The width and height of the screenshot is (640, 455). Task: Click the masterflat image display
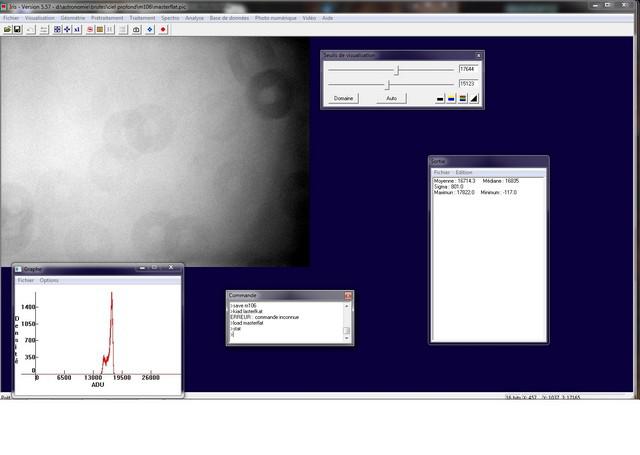(x=155, y=151)
